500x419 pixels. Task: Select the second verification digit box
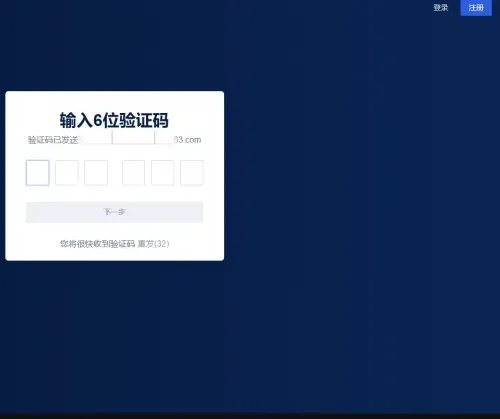pyautogui.click(x=67, y=173)
